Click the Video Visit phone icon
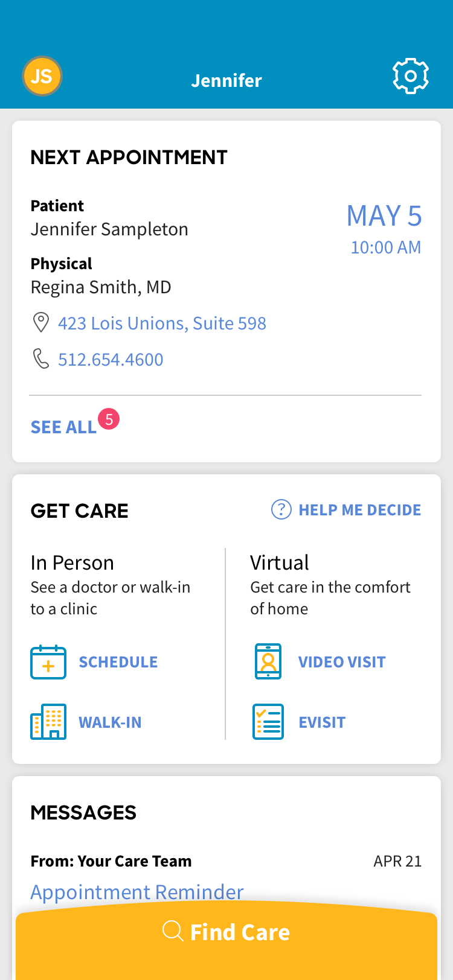 [268, 661]
